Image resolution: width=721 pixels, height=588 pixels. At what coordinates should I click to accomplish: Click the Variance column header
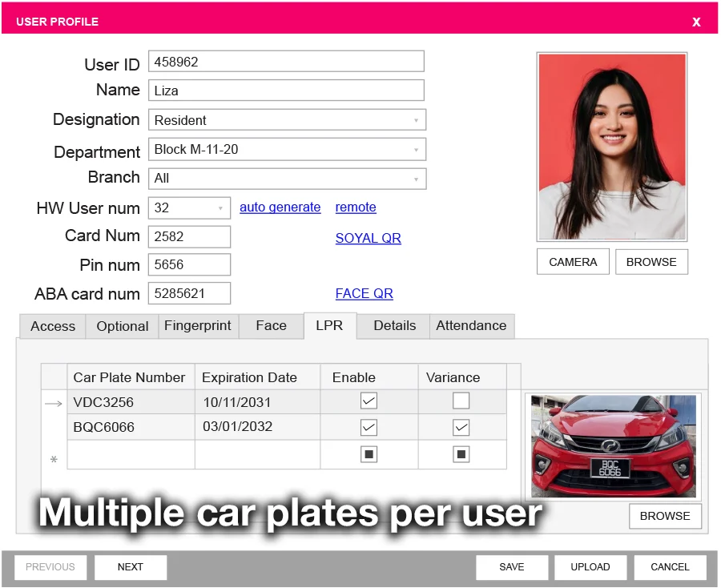462,377
